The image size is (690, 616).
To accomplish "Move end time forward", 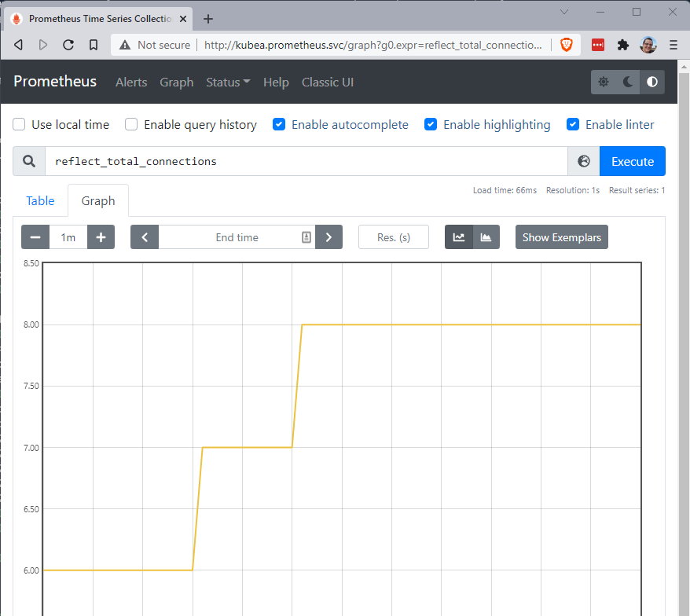I will tap(328, 237).
